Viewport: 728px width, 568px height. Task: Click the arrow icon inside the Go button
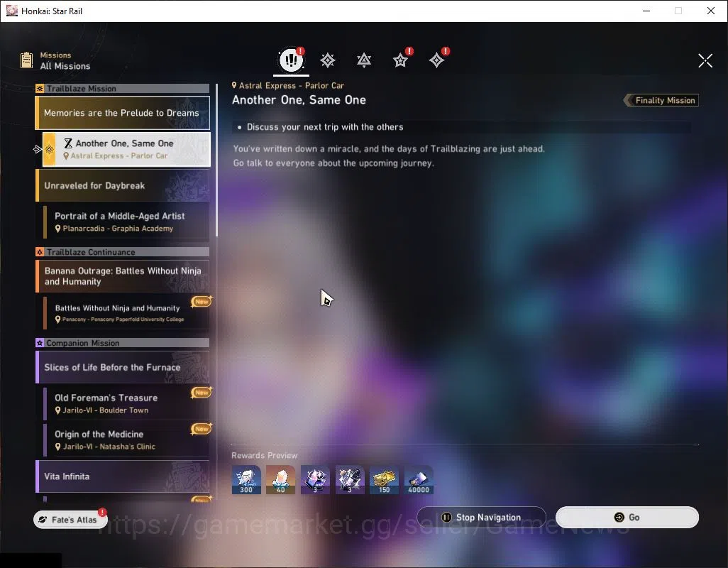tap(619, 517)
